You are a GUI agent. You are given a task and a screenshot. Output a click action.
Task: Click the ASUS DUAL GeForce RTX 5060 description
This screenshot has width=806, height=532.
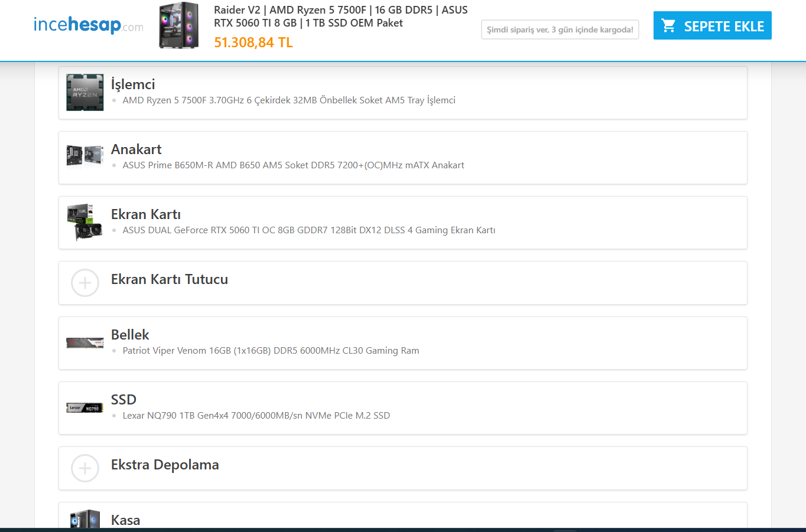(308, 230)
